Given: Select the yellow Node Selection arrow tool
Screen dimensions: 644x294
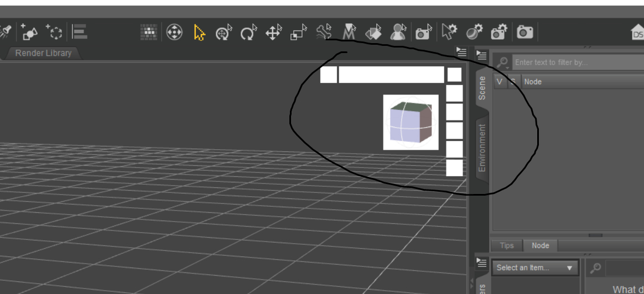Looking at the screenshot, I should click(199, 32).
